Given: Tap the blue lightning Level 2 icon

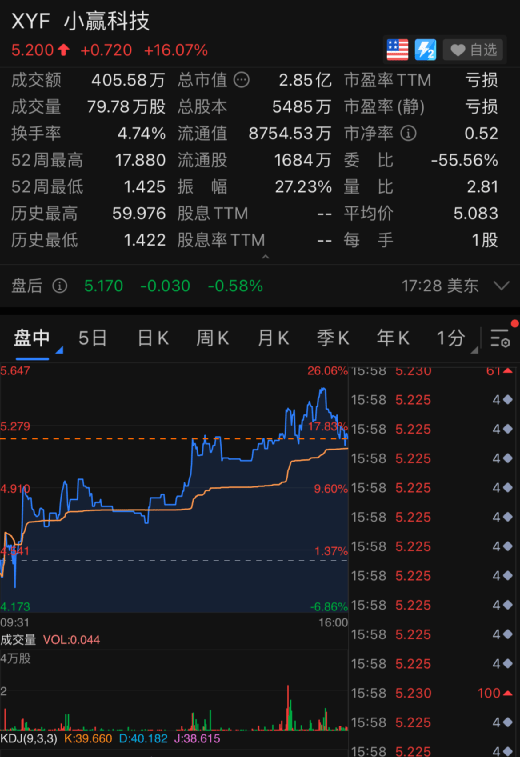Looking at the screenshot, I should point(425,50).
